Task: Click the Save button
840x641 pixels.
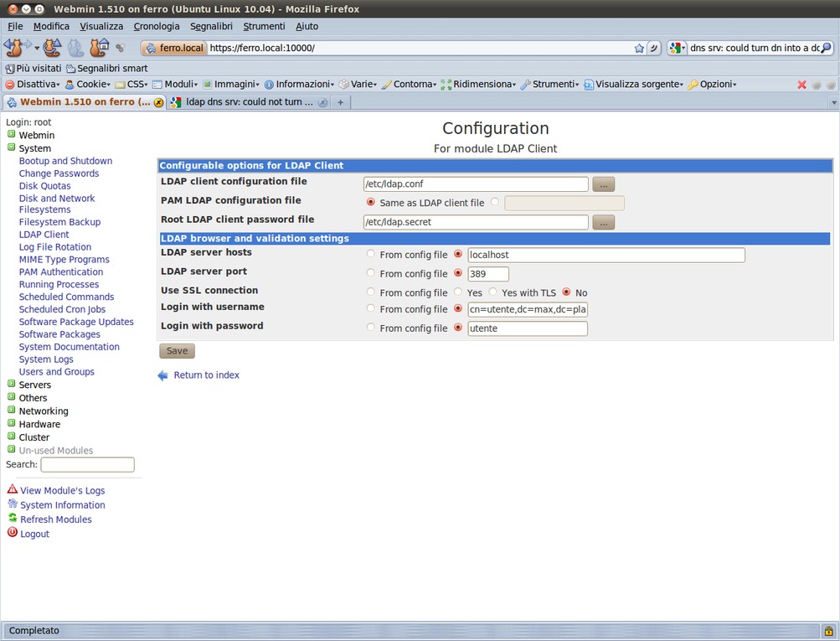Action: click(177, 351)
